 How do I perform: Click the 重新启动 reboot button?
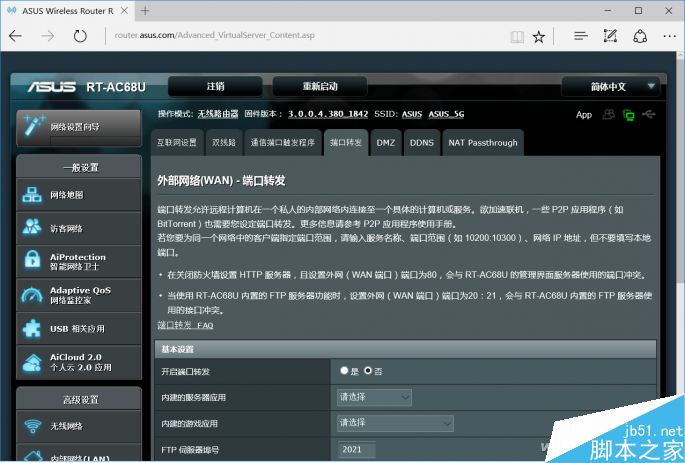click(320, 86)
